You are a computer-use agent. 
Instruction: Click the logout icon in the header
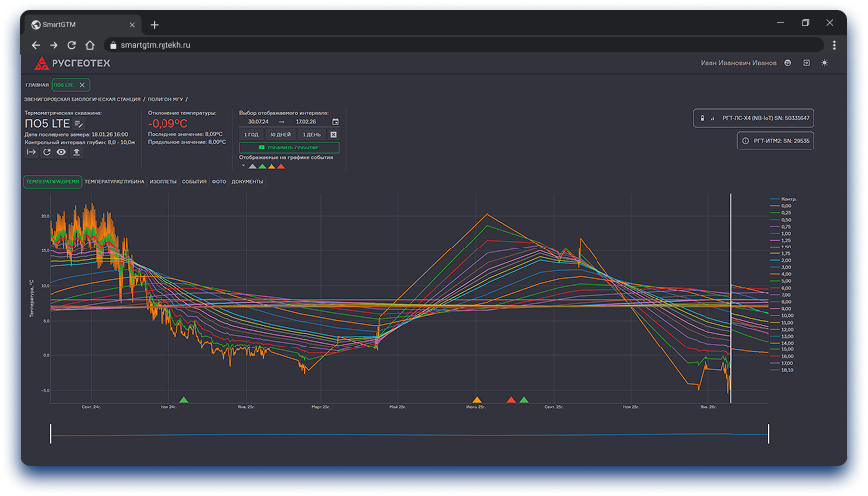coord(806,63)
